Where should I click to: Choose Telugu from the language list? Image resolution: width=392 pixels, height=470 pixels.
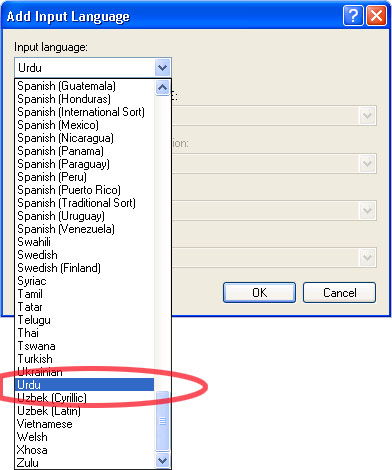coord(85,320)
